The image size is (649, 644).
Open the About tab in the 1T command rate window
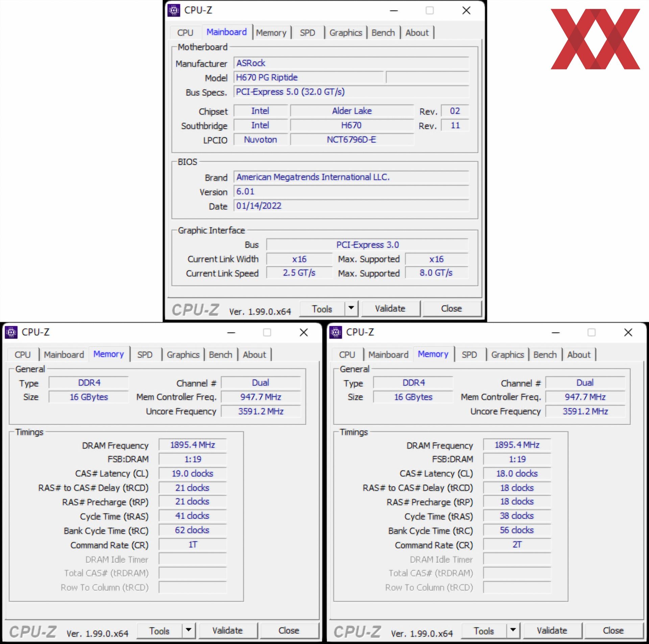tap(255, 355)
